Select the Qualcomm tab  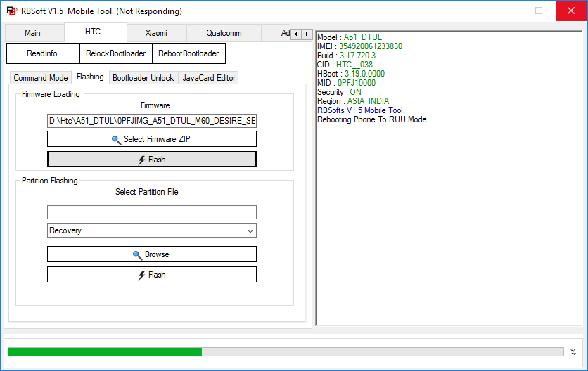[x=224, y=33]
